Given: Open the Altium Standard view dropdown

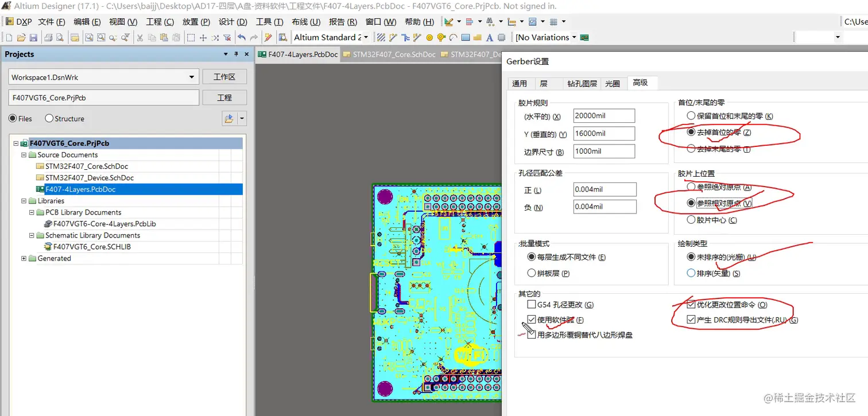Looking at the screenshot, I should (x=365, y=37).
